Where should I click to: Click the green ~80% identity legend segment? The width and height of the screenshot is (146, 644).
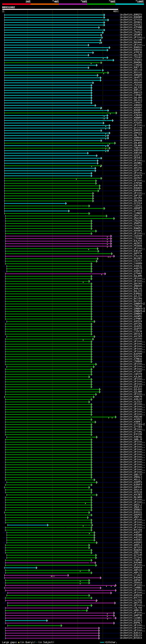pyautogui.click(x=101, y=4)
